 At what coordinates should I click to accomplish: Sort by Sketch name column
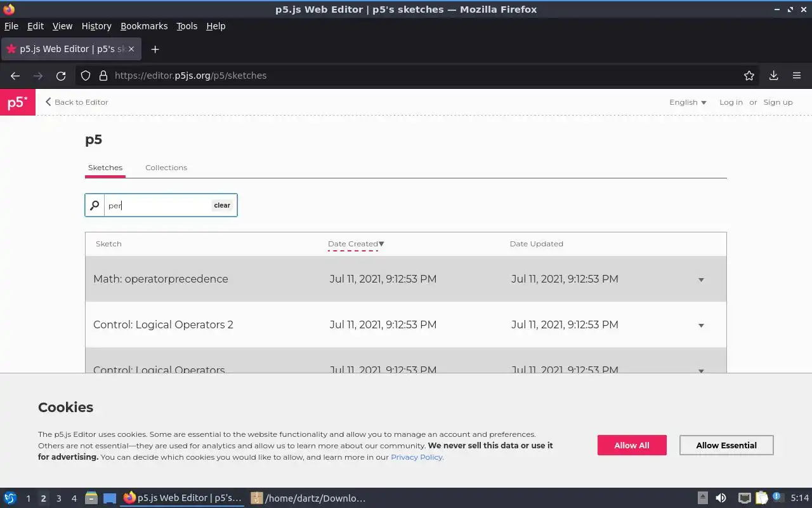coord(108,244)
